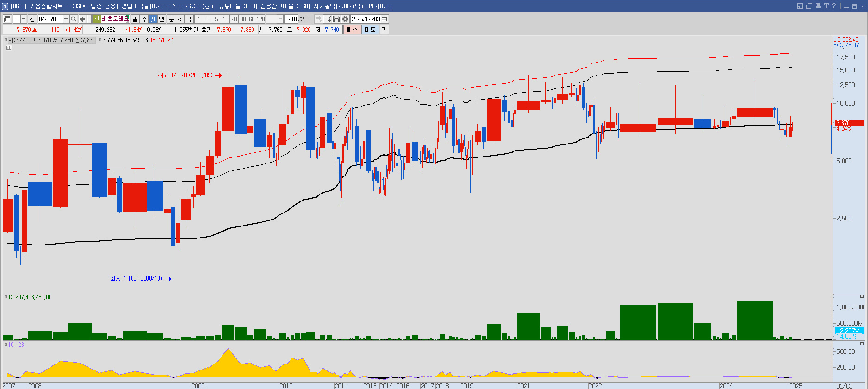The height and width of the screenshot is (389, 868).
Task: Select minute chart period 분
Action: [171, 19]
